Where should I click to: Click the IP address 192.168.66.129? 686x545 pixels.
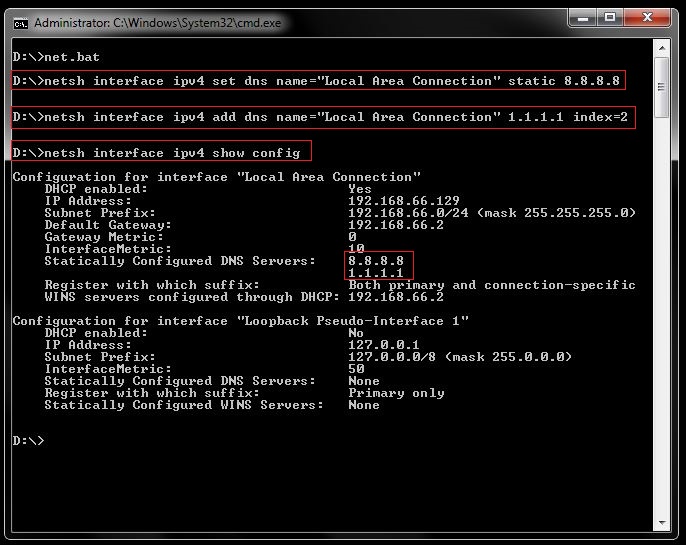click(x=404, y=201)
